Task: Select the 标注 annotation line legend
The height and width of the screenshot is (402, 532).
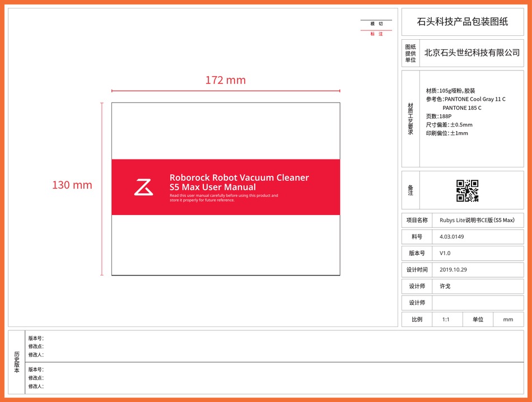Action: (x=376, y=33)
